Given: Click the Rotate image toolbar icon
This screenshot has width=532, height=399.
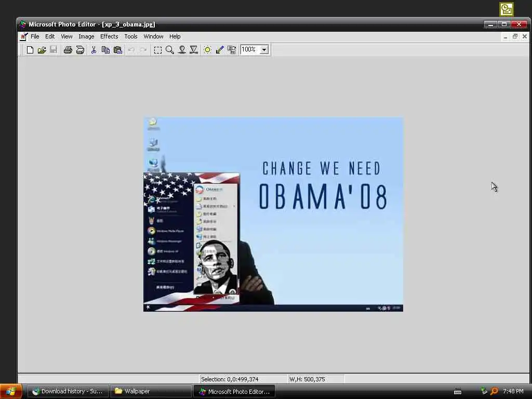Looking at the screenshot, I should (232, 50).
